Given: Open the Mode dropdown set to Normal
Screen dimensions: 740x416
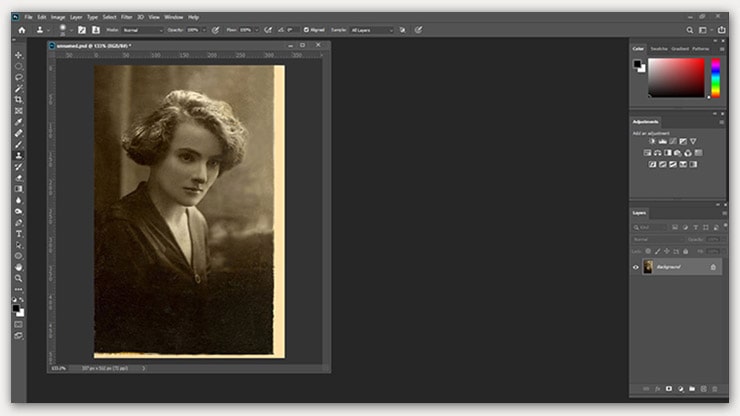Looking at the screenshot, I should coord(142,30).
